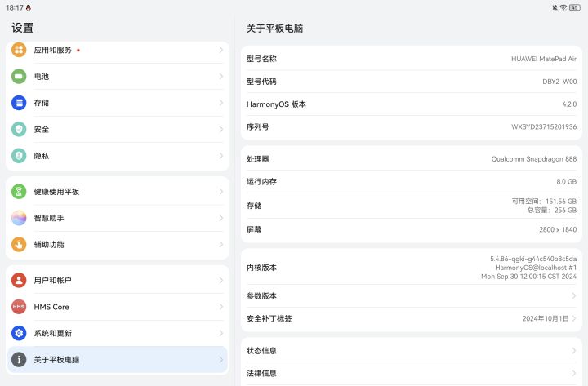Tap the HarmonyOS 版本 row

pos(412,104)
